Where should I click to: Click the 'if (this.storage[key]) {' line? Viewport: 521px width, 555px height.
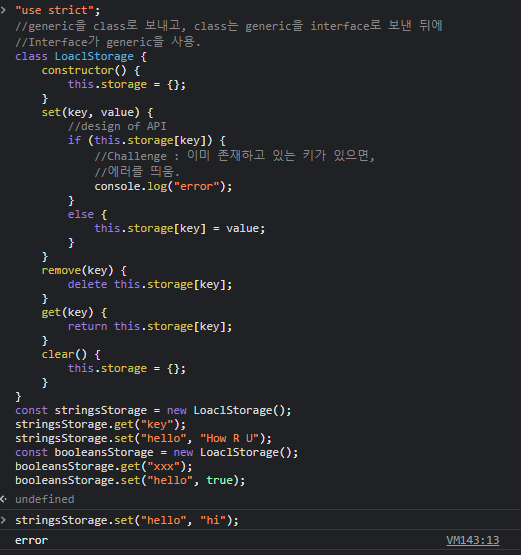(147, 141)
